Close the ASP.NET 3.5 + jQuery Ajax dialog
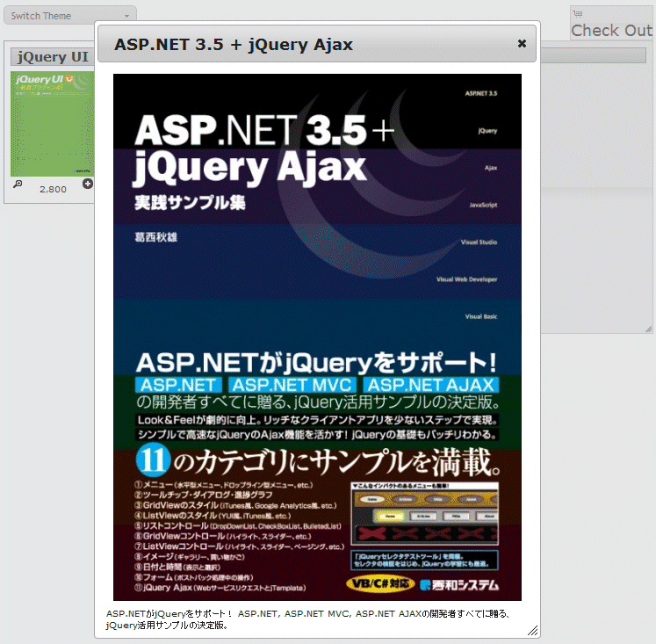The image size is (656, 644). click(x=522, y=44)
